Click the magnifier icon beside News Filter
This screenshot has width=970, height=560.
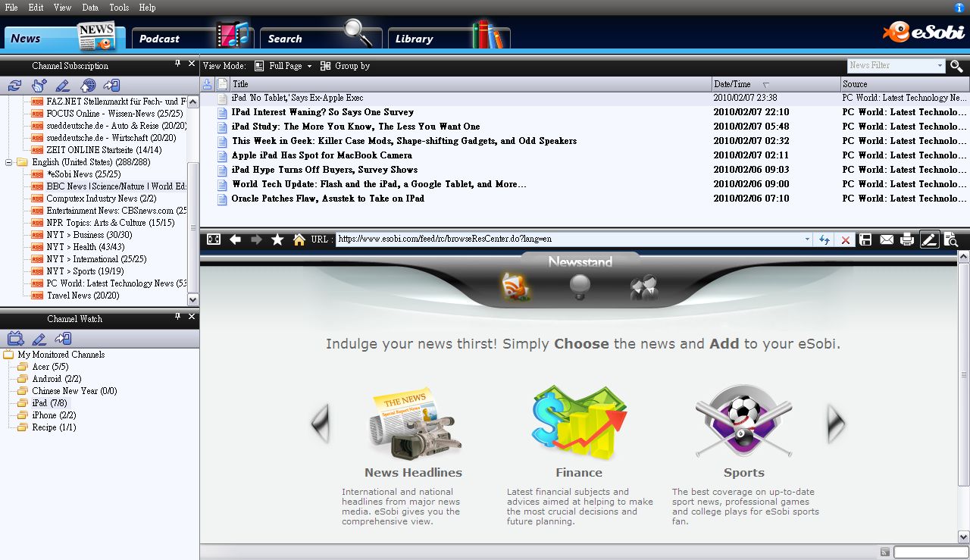click(x=956, y=66)
